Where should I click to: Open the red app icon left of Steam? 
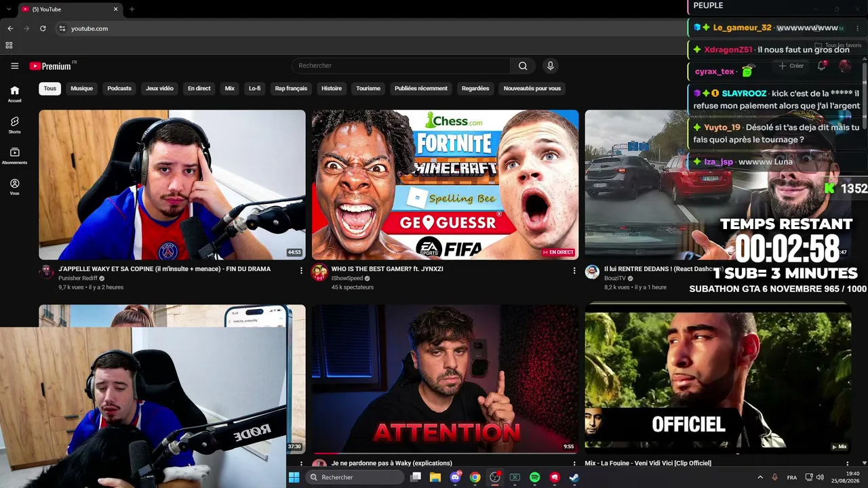point(554,477)
